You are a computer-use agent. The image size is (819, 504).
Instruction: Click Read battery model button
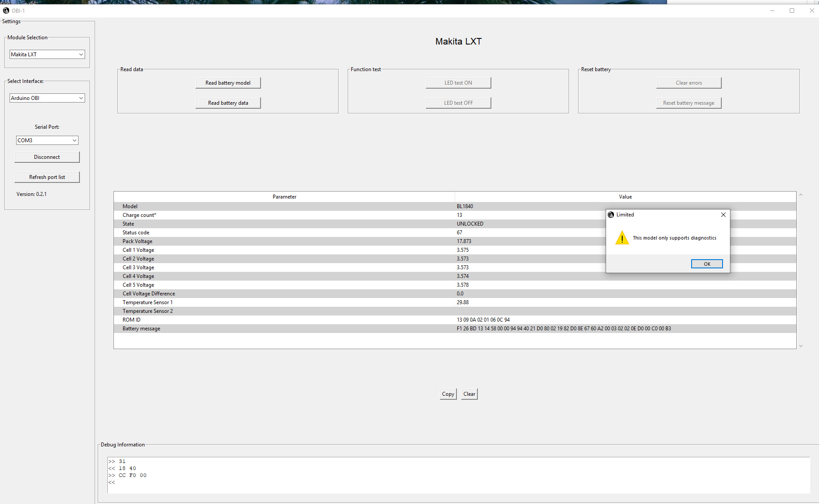pyautogui.click(x=228, y=83)
